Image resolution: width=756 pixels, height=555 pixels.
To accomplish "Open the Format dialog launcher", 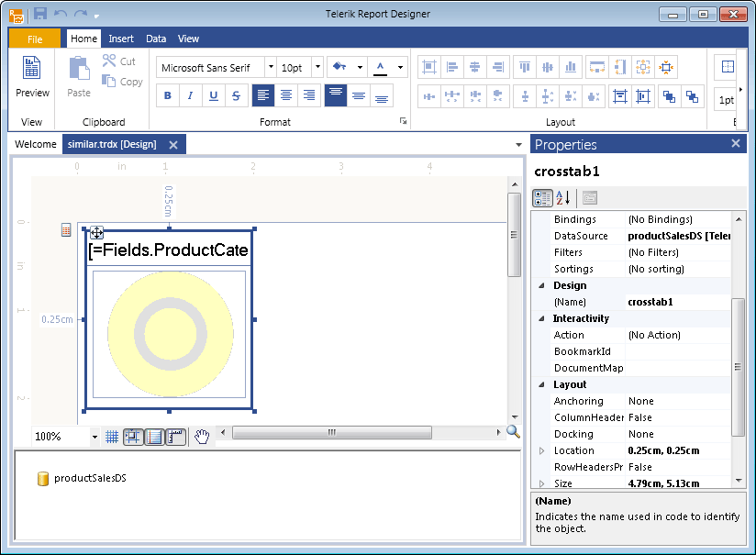I will coord(403,121).
